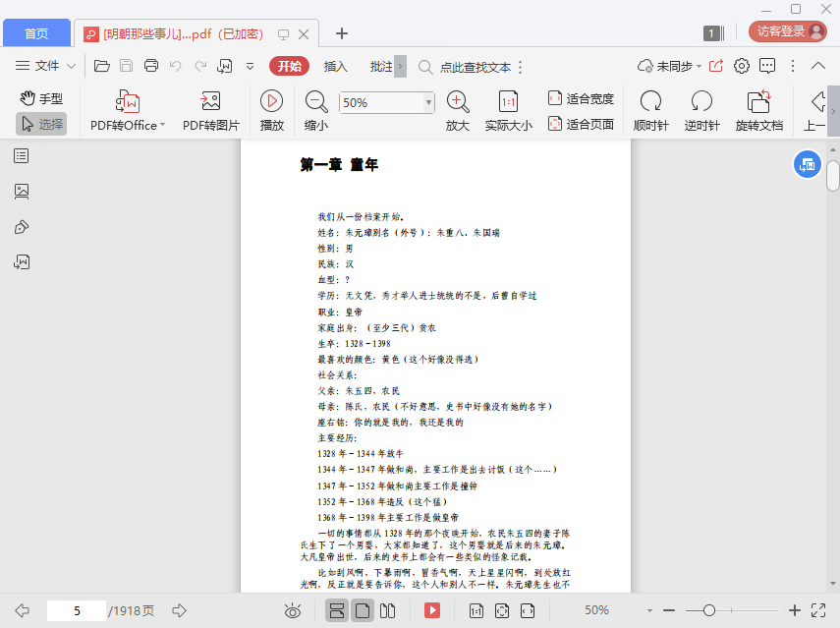Viewport: 840px width, 628px height.
Task: Click the zoom slider minus button
Action: coord(669,610)
